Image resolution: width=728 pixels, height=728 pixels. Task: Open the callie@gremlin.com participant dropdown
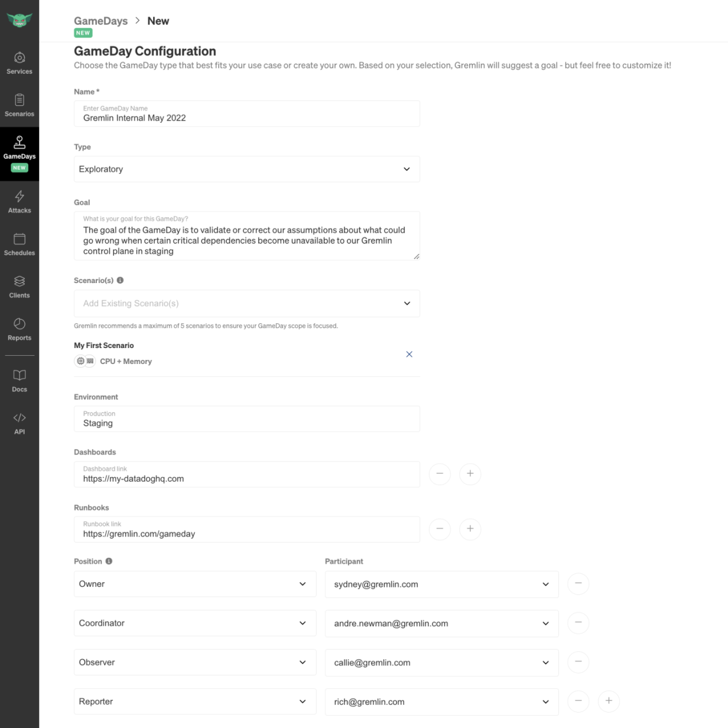[441, 662]
